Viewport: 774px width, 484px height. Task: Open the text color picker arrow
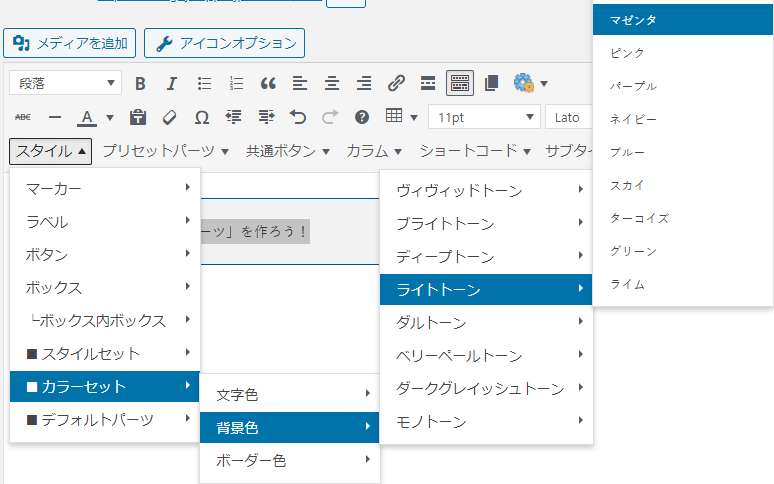click(x=110, y=117)
